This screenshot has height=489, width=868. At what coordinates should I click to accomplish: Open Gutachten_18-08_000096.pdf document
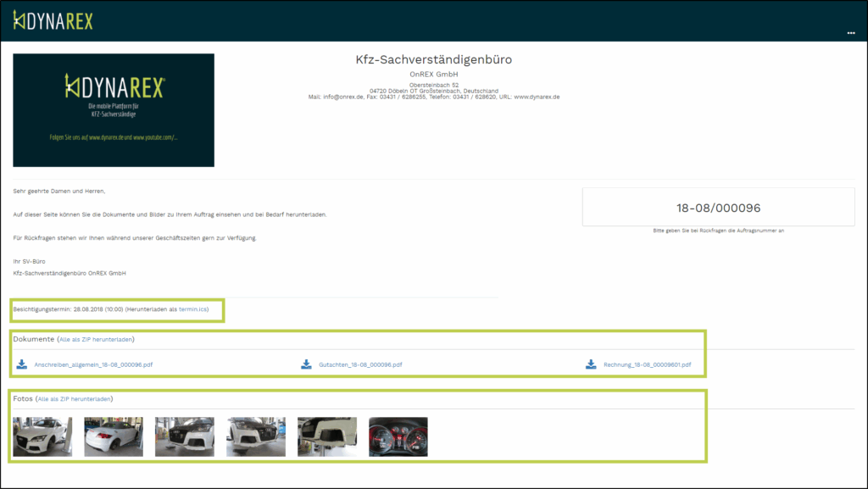pos(360,365)
